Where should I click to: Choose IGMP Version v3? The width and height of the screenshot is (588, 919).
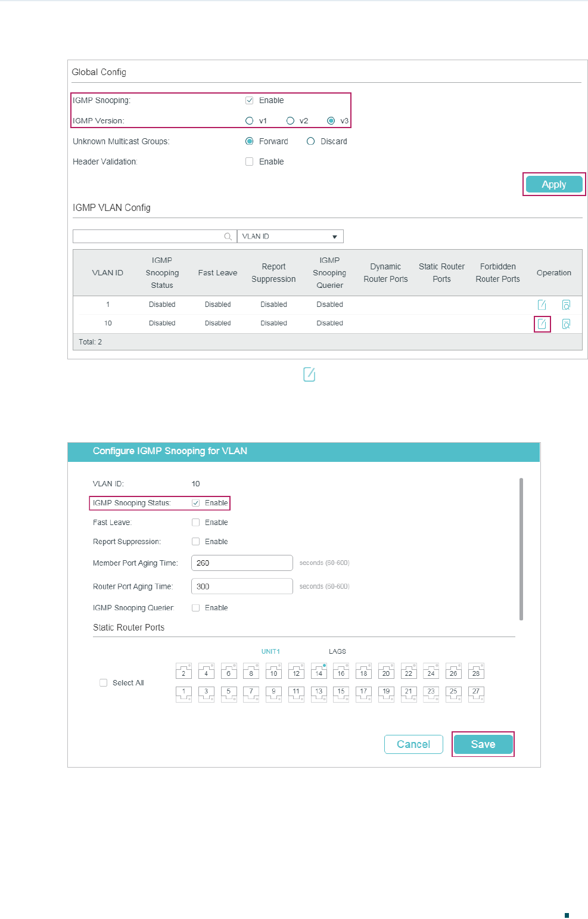pyautogui.click(x=331, y=121)
